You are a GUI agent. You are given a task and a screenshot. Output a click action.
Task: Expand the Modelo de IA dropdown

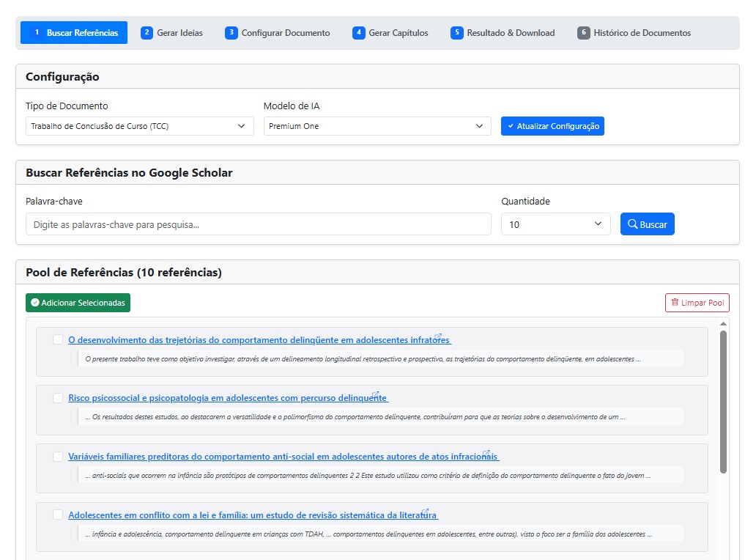[x=377, y=126]
